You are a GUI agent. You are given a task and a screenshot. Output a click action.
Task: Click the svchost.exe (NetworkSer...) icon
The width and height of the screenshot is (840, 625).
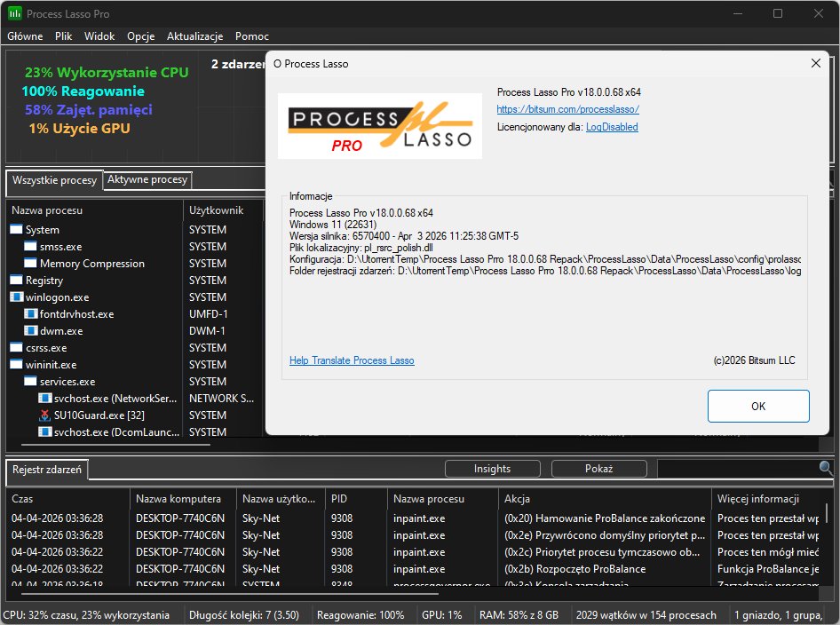[x=45, y=398]
